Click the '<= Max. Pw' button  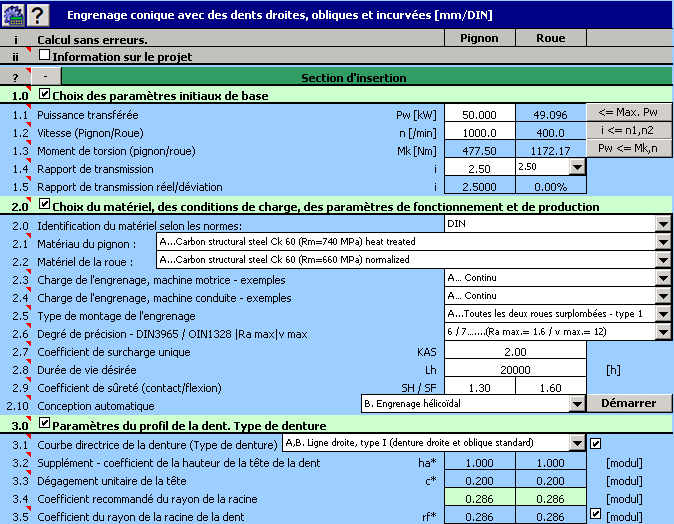[x=628, y=113]
